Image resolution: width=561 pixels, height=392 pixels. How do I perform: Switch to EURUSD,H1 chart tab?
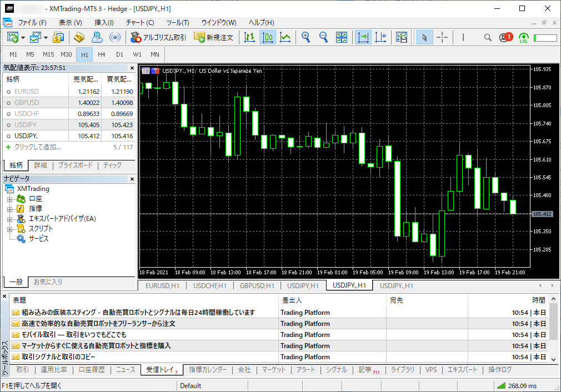tap(162, 286)
